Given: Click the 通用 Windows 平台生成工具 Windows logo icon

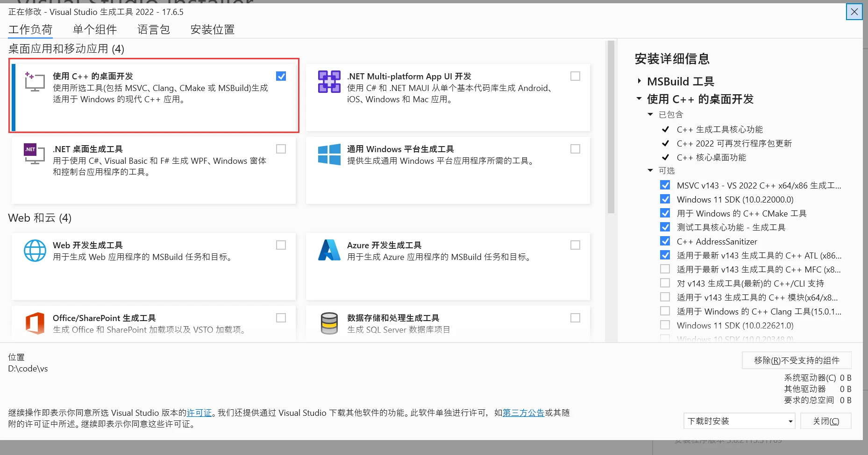Looking at the screenshot, I should point(329,154).
